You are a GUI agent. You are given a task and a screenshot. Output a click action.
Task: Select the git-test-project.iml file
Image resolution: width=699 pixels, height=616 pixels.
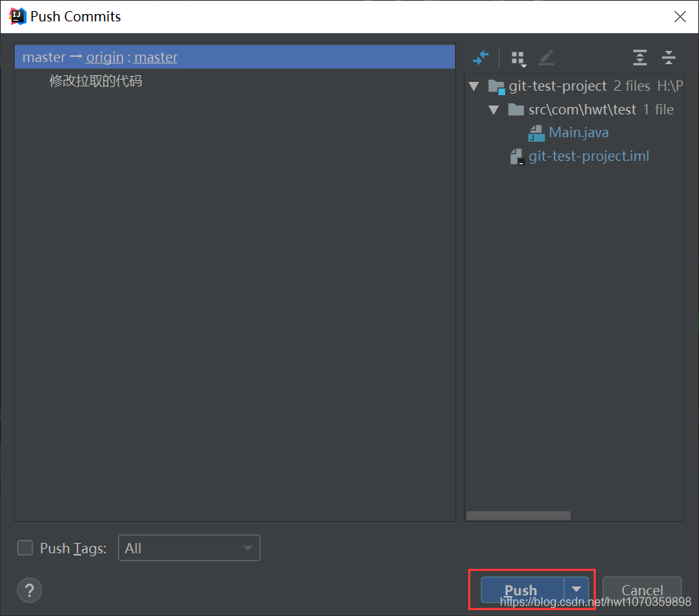tap(588, 156)
